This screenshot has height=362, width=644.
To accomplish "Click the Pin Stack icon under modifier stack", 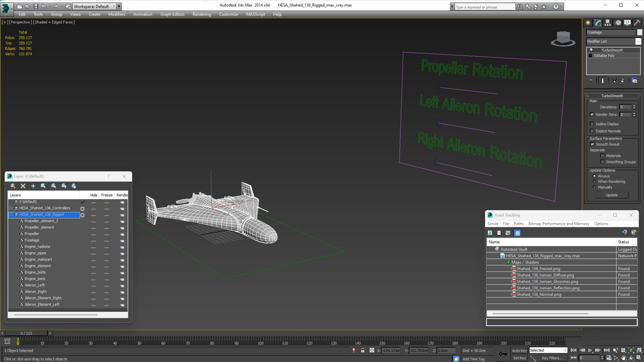I will pos(591,81).
